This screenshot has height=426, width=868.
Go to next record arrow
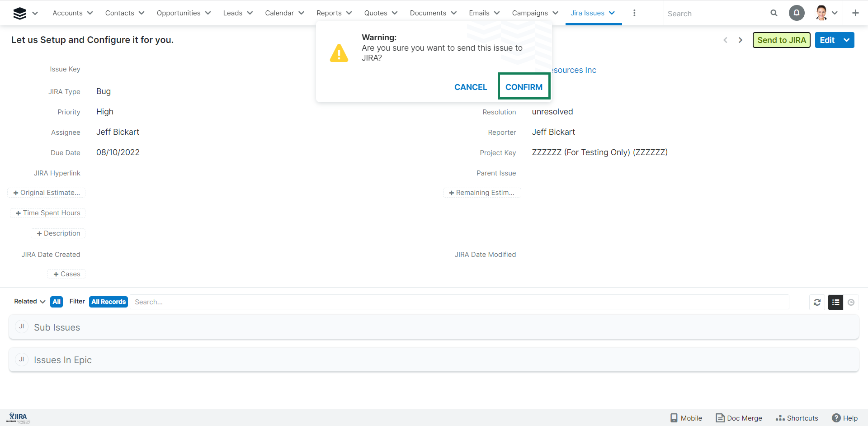coord(741,40)
